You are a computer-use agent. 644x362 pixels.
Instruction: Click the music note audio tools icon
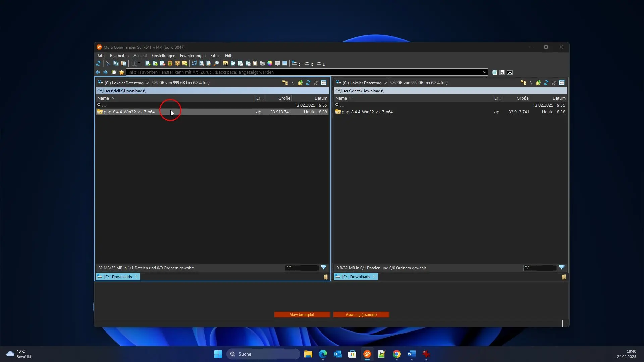[x=194, y=63]
